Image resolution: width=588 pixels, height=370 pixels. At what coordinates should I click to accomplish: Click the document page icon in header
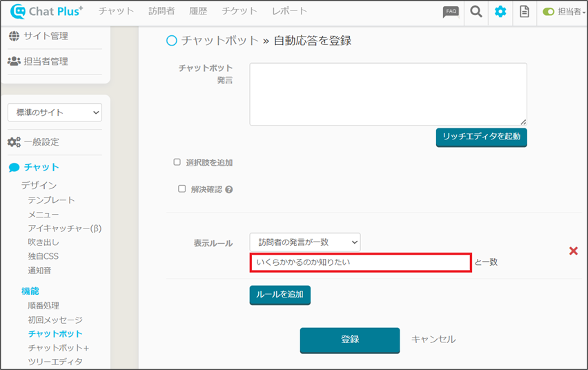click(525, 12)
